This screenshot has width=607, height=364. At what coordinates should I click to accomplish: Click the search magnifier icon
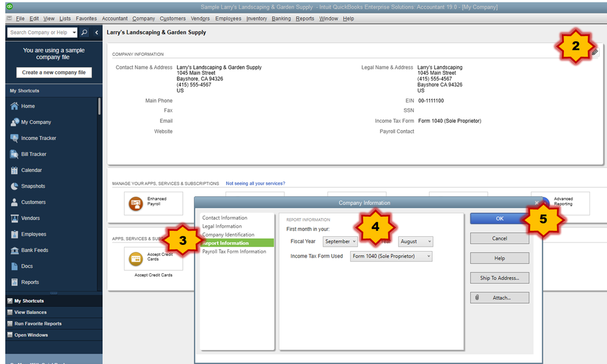tap(84, 33)
